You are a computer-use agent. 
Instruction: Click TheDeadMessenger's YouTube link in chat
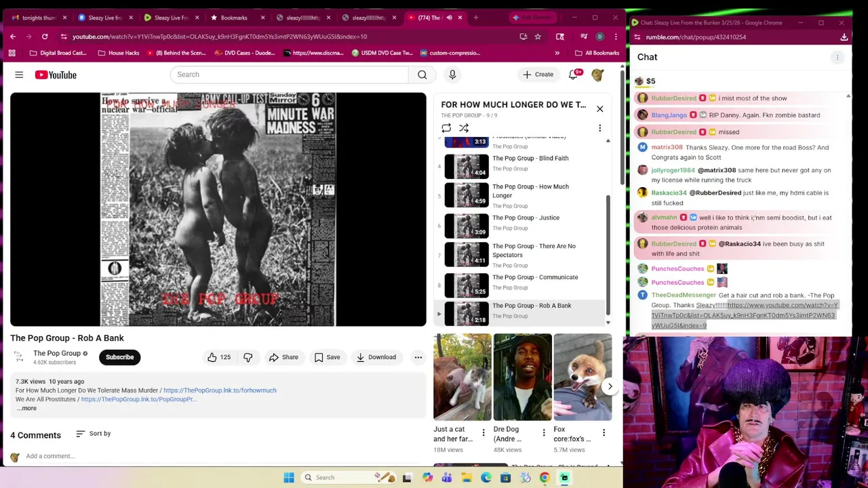[x=744, y=315]
